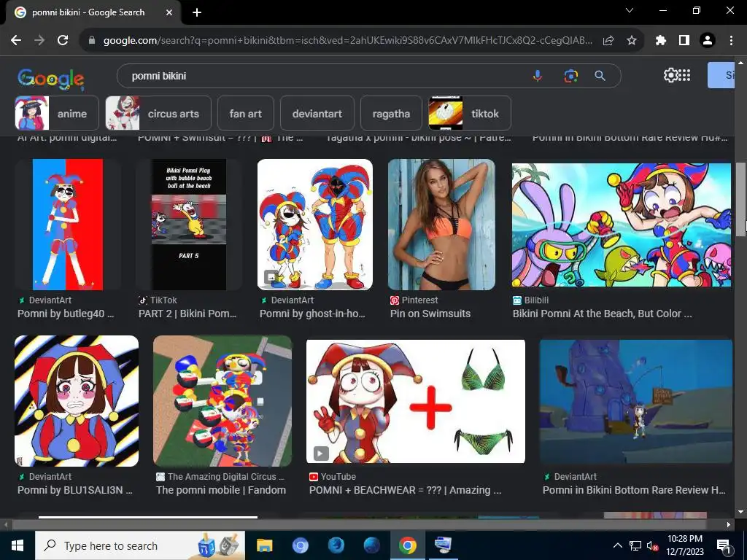Click the address bar URL
The width and height of the screenshot is (747, 560).
point(348,41)
